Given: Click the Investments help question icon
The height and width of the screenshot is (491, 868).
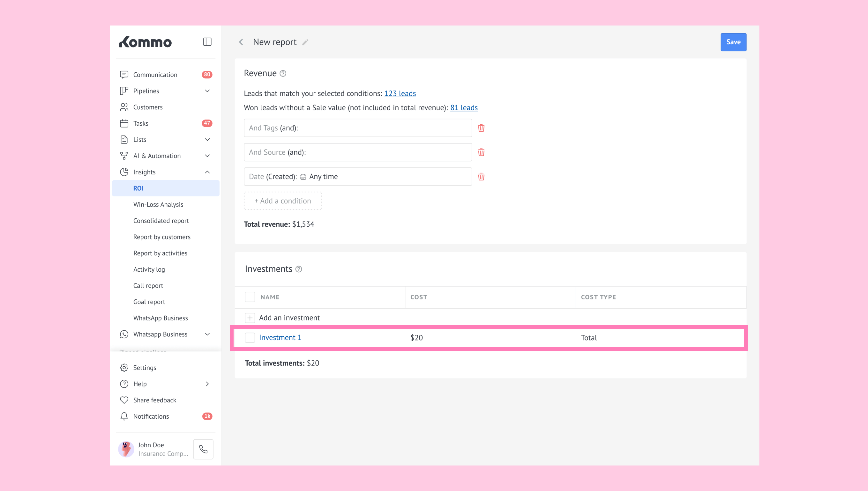Looking at the screenshot, I should tap(298, 269).
